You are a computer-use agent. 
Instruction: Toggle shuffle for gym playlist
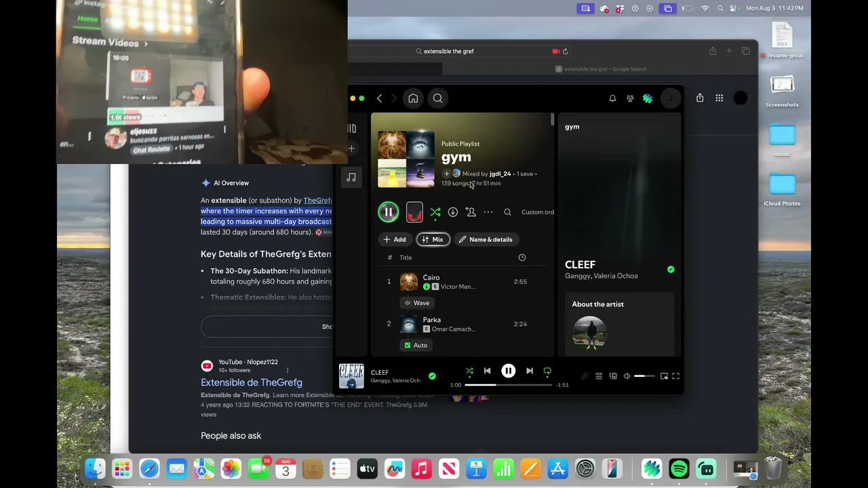(435, 212)
